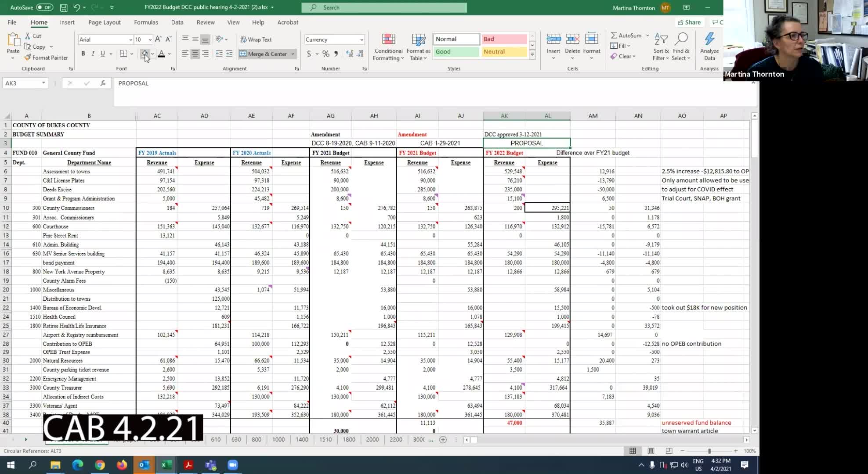The width and height of the screenshot is (868, 474).
Task: Click the Borders icon
Action: pyautogui.click(x=123, y=54)
